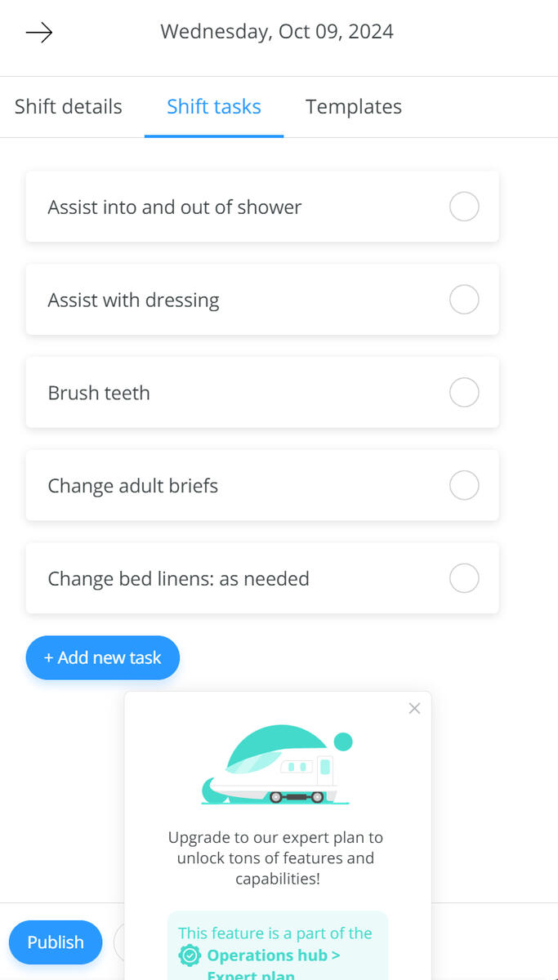The width and height of the screenshot is (558, 980).
Task: Open the 'Change bed linens: as needed' task
Action: (204, 578)
